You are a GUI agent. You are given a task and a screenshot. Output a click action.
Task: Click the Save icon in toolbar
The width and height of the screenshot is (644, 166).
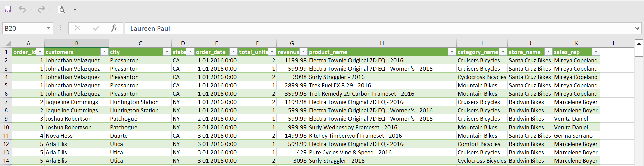click(8, 9)
